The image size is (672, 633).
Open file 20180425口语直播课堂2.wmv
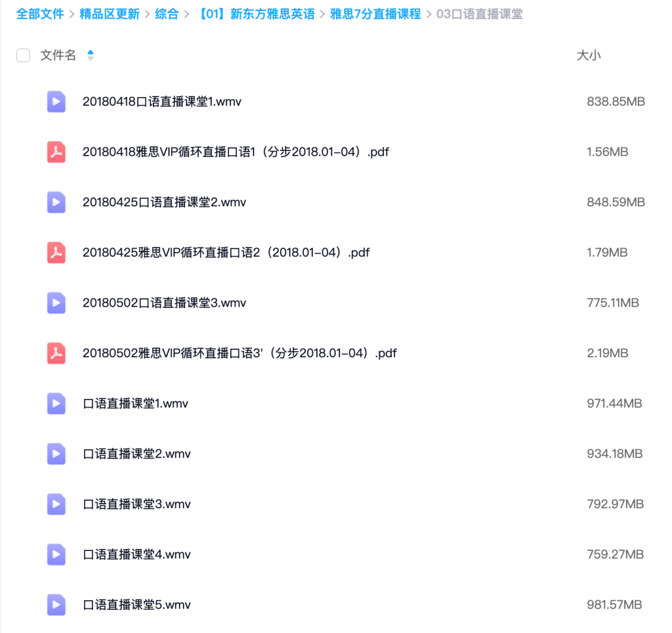tap(165, 202)
